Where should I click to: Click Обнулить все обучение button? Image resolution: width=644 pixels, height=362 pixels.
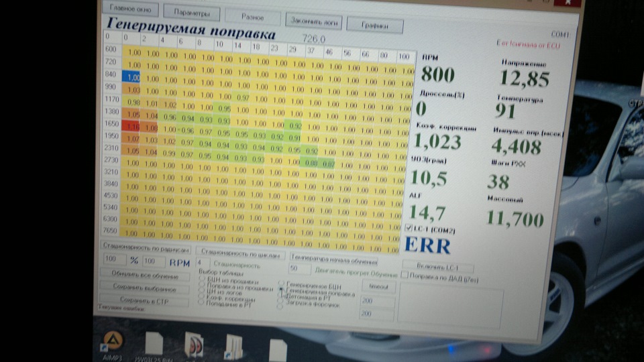[x=145, y=274]
